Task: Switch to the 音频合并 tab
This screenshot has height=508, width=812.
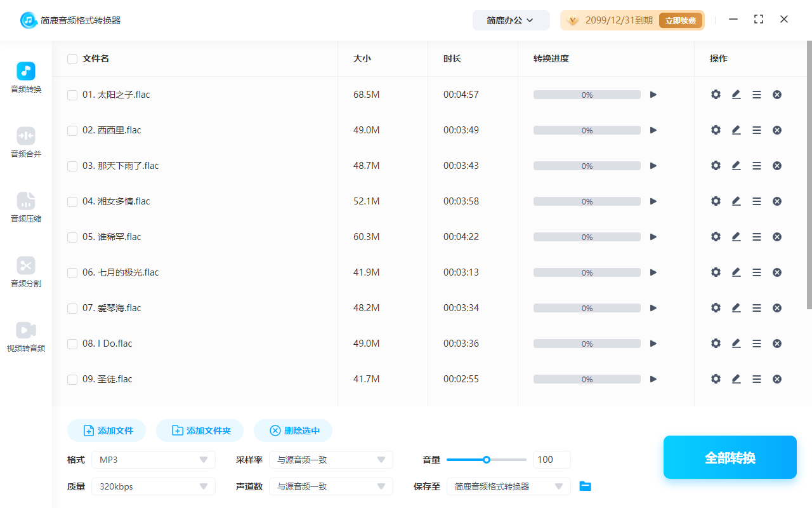Action: tap(25, 141)
